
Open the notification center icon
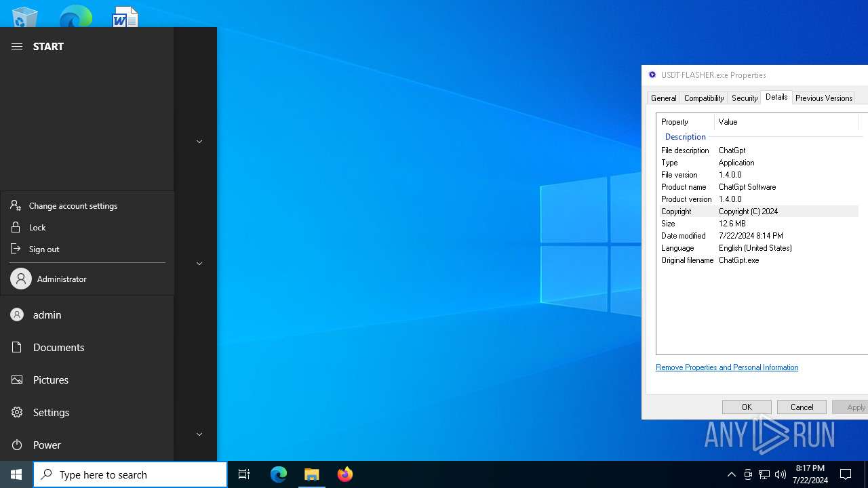point(846,474)
